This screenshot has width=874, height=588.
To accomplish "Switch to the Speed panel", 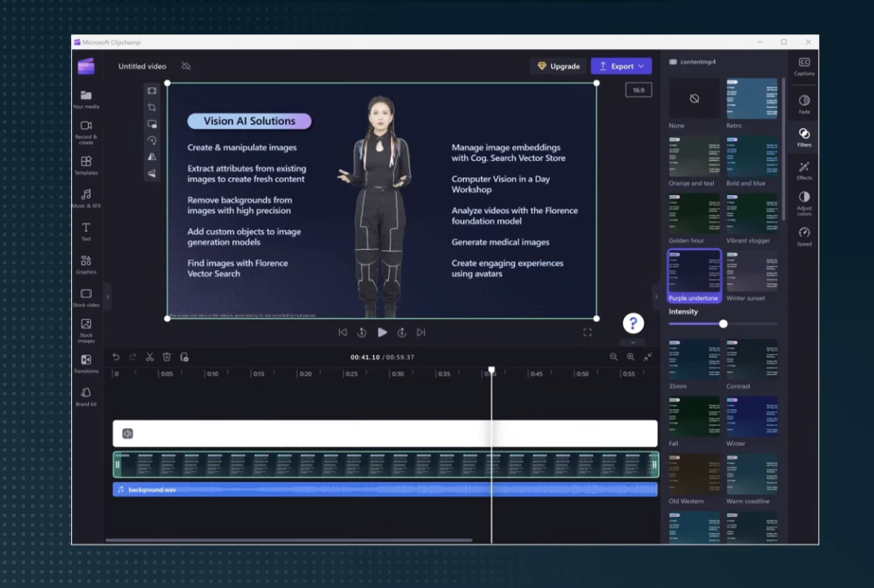I will 804,236.
